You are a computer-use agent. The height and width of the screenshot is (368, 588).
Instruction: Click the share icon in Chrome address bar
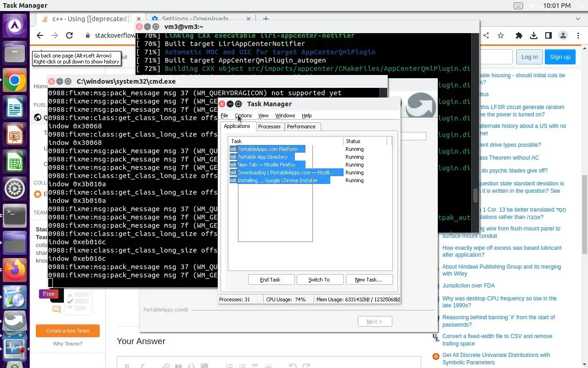(486, 35)
